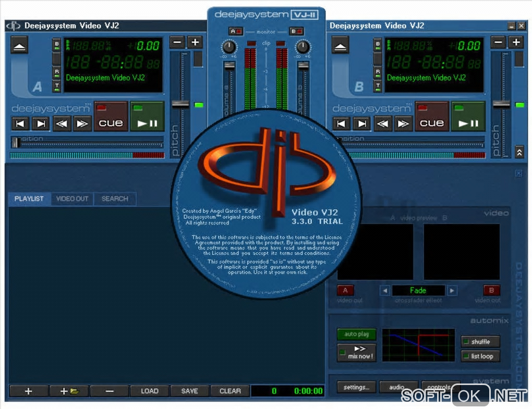Viewport: 532px width, 409px height.
Task: Skip to previous track on deck B
Action: pyautogui.click(x=341, y=123)
